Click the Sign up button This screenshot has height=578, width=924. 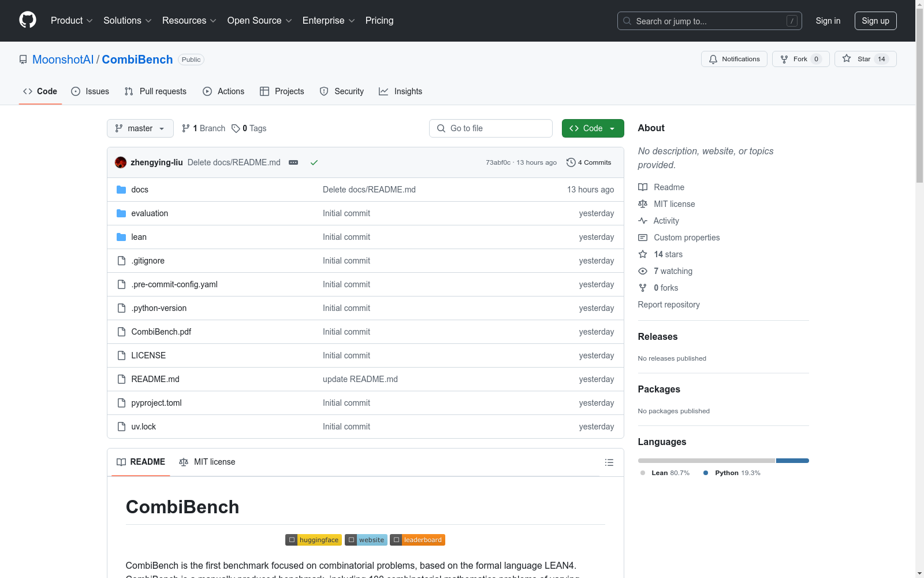(875, 21)
